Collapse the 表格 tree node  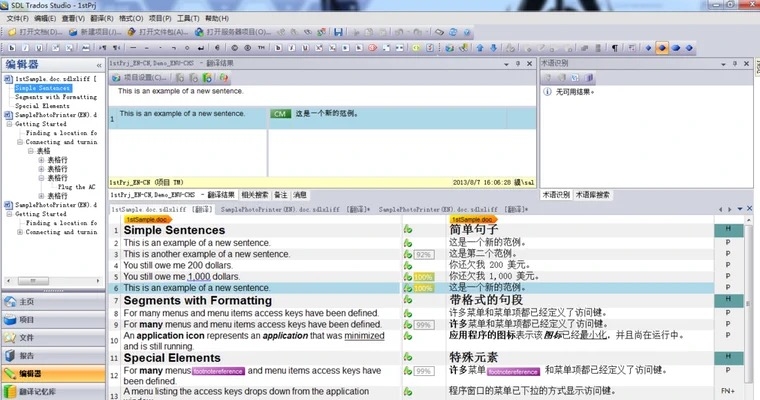point(31,151)
